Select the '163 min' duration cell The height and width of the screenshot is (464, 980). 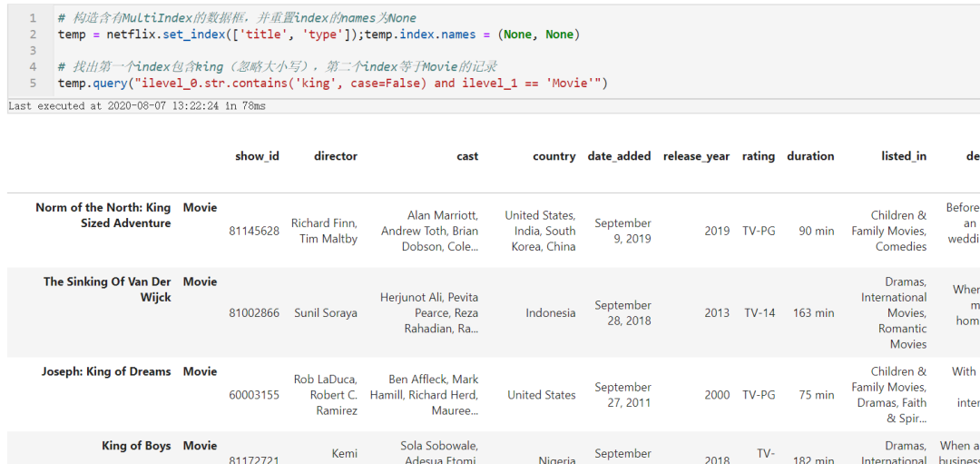(x=813, y=313)
